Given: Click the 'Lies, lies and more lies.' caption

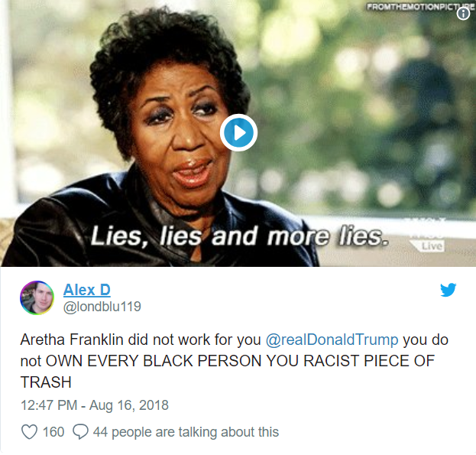Looking at the screenshot, I should click(240, 236).
